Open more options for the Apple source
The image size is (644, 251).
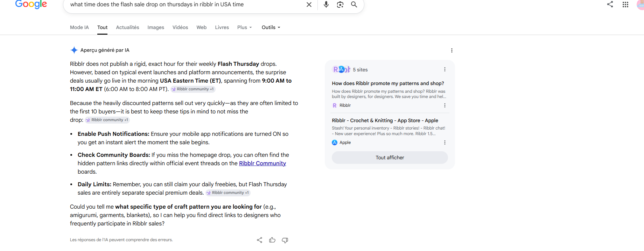pos(445,142)
